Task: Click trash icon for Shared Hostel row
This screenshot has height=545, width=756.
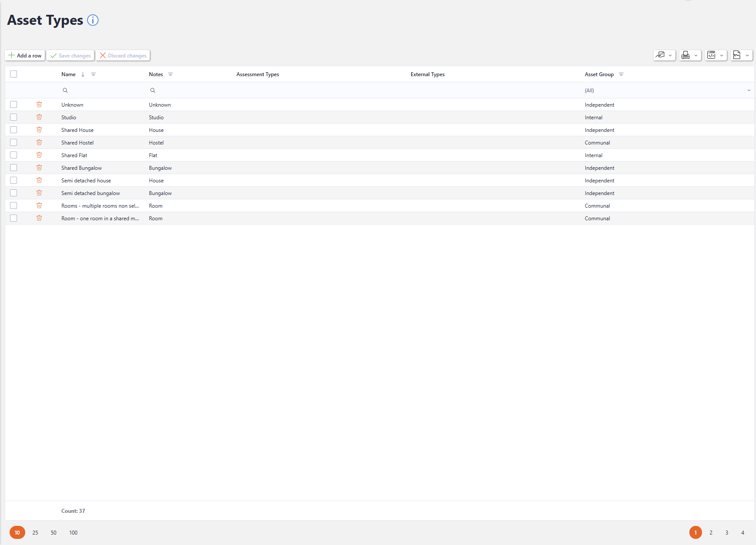Action: tap(39, 142)
